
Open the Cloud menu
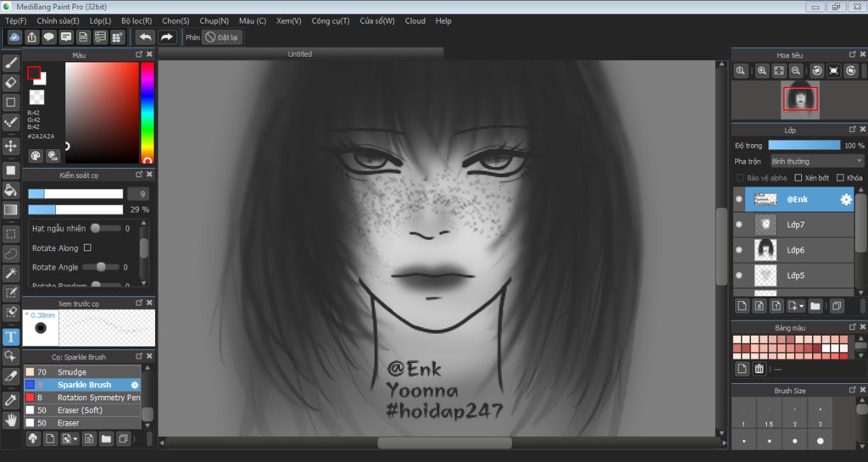[415, 20]
